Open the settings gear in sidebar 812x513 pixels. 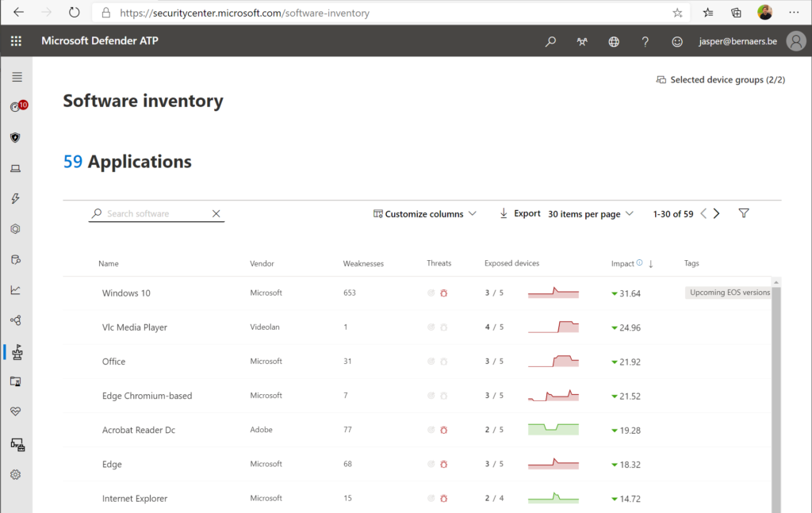coord(16,475)
